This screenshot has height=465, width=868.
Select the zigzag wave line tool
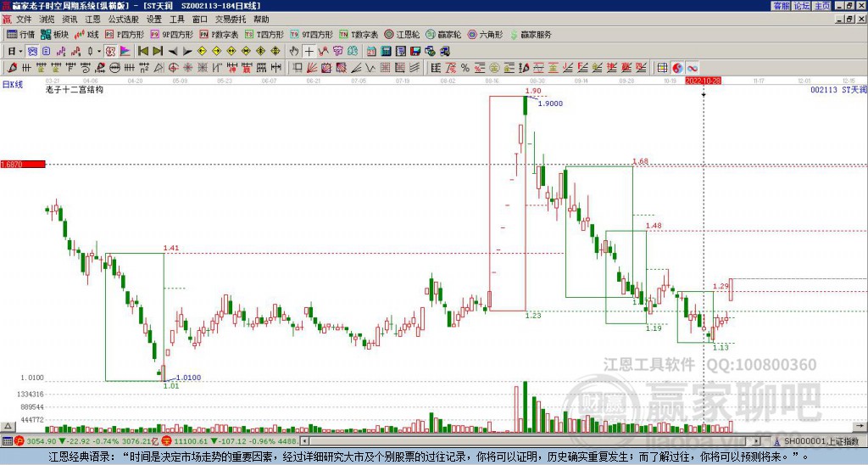click(370, 68)
